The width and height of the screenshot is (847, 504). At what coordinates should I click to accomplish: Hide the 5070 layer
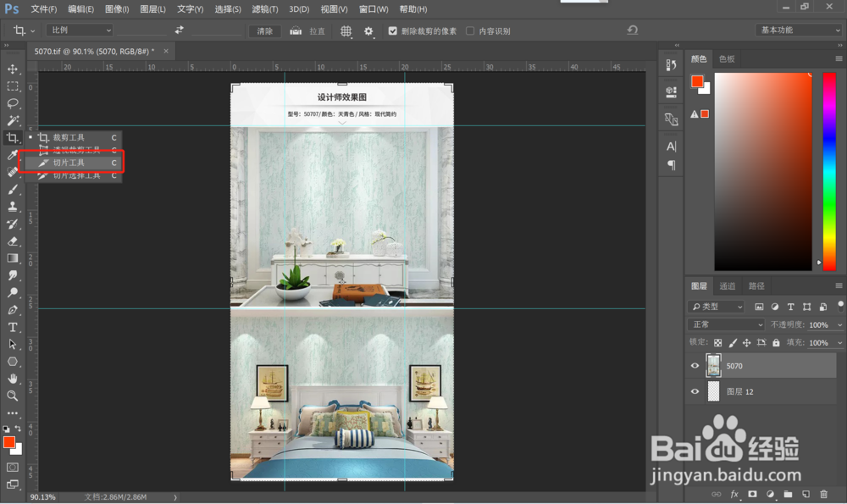695,366
